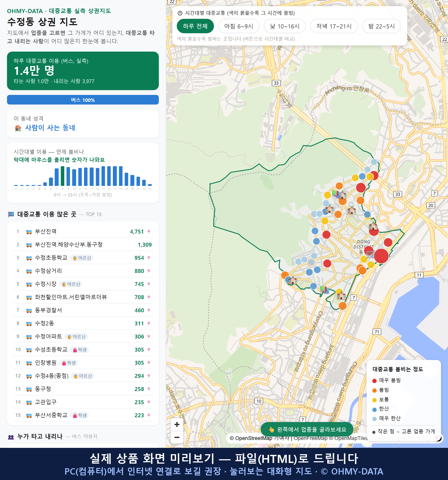Image resolution: width=448 pixels, height=480 pixels.
Task: Click the 4,751 ridership value
Action: tap(137, 232)
